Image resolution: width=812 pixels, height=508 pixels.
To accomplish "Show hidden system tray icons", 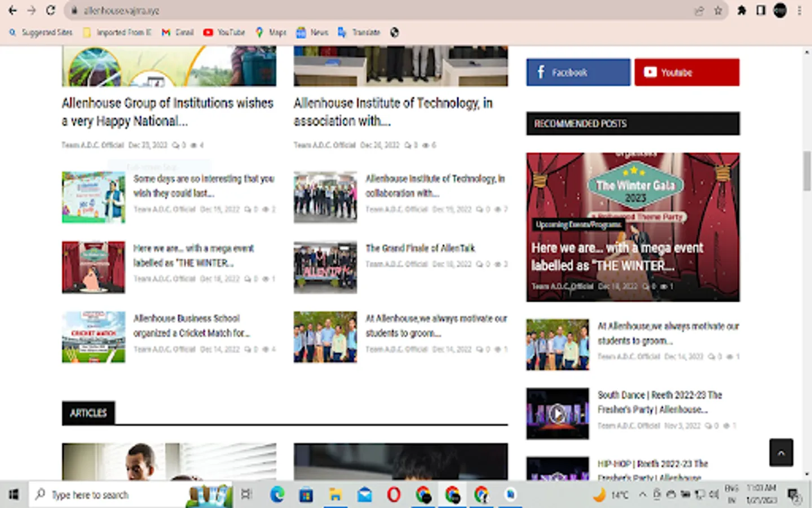I will [x=642, y=494].
